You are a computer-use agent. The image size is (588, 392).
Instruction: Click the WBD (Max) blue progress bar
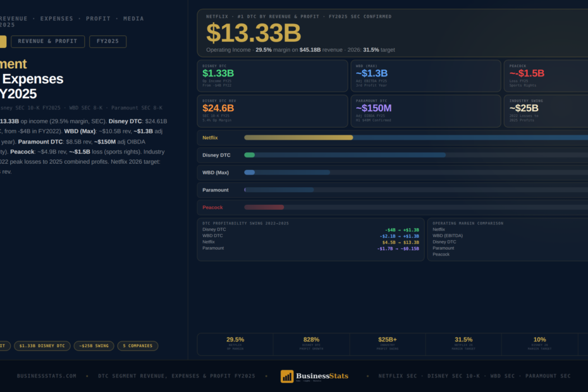pyautogui.click(x=249, y=173)
